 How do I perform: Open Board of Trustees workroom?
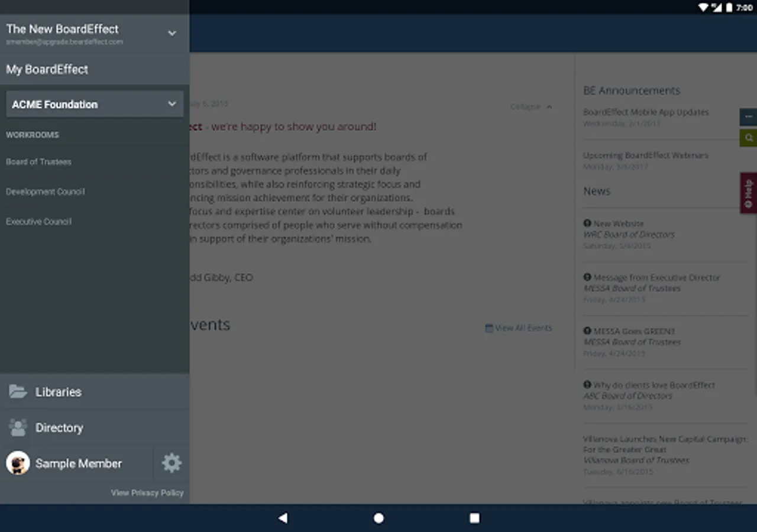tap(38, 161)
